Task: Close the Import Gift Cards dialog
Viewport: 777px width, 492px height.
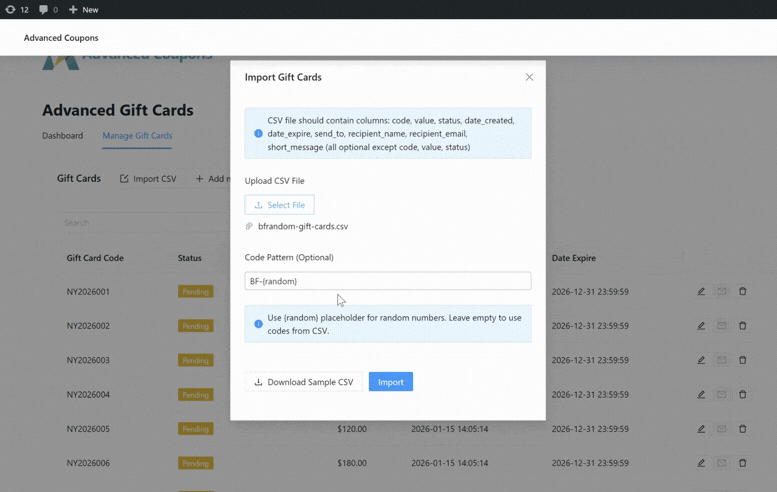Action: 529,77
